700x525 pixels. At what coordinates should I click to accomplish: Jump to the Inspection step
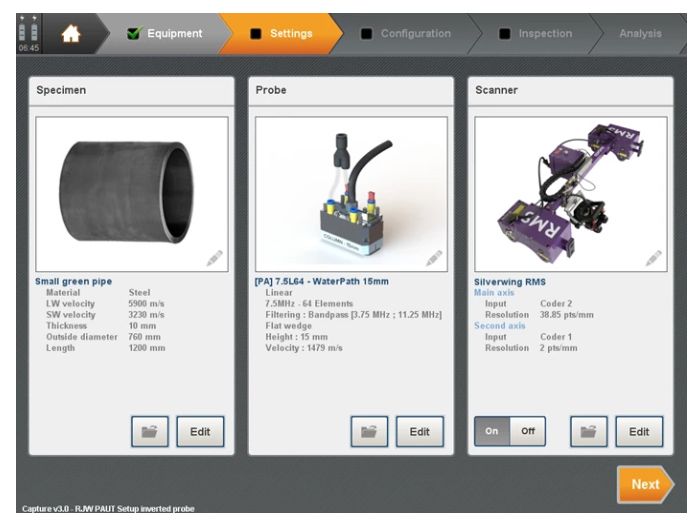535,33
